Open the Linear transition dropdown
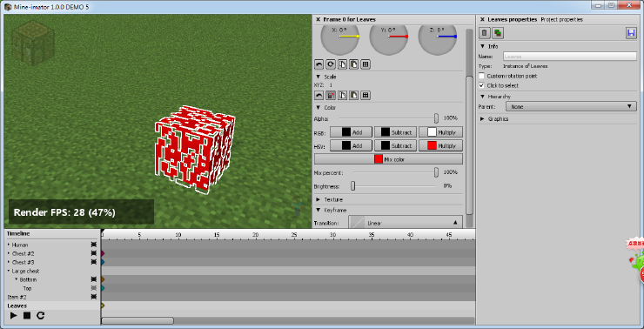Viewport: 644px width, 329px height. pos(406,222)
